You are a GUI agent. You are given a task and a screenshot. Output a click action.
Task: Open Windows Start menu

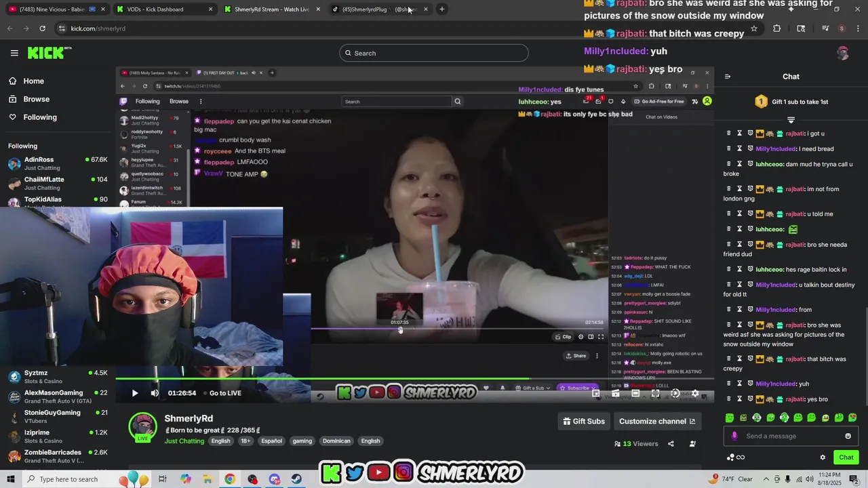[11, 479]
